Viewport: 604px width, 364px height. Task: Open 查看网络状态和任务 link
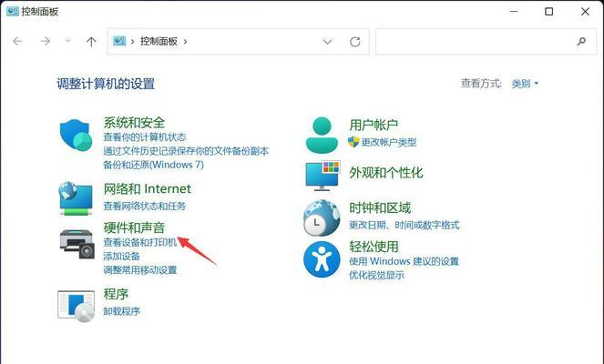[145, 206]
